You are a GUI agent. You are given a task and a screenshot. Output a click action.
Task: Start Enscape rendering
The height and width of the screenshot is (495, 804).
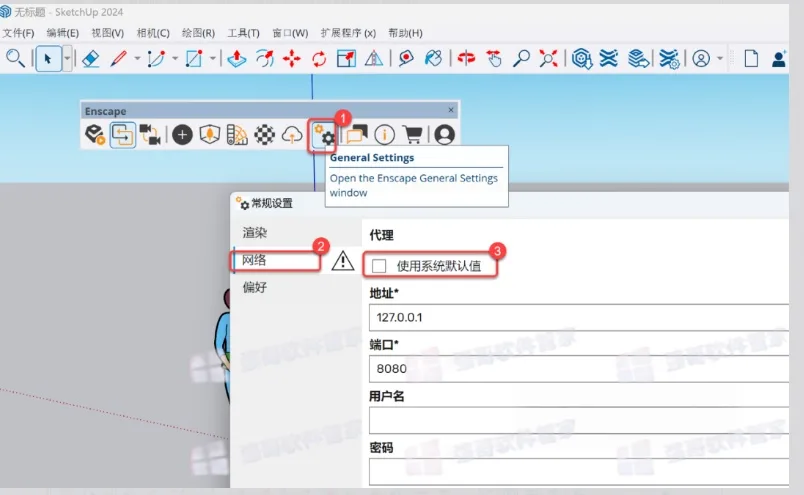pyautogui.click(x=95, y=135)
